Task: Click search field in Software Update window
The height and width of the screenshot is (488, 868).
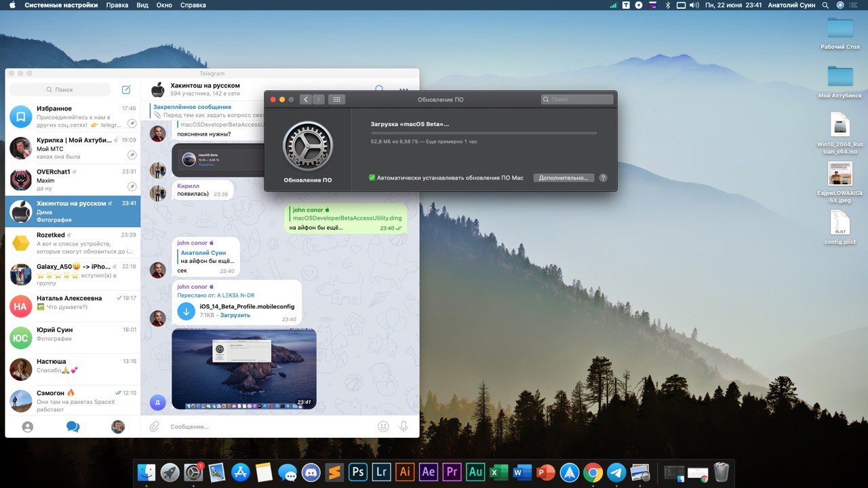Action: click(577, 100)
